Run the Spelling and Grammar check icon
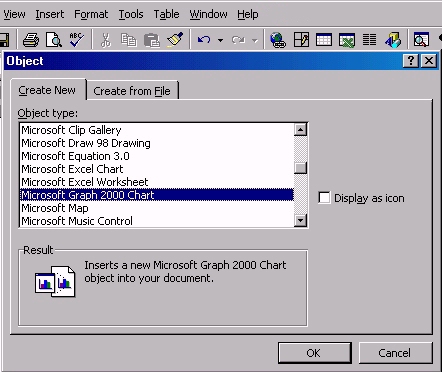 coord(76,40)
